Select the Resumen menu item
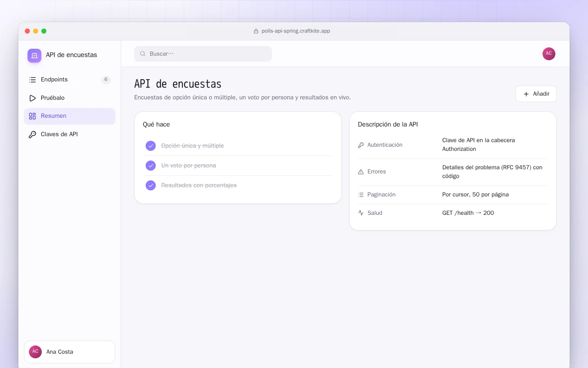The width and height of the screenshot is (588, 368). point(69,116)
